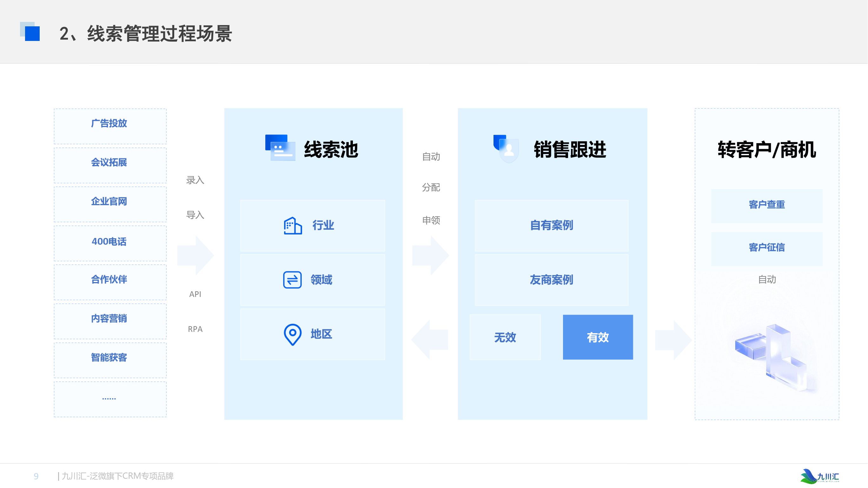Click the 无效 status box
This screenshot has width=868, height=488.
(x=505, y=337)
